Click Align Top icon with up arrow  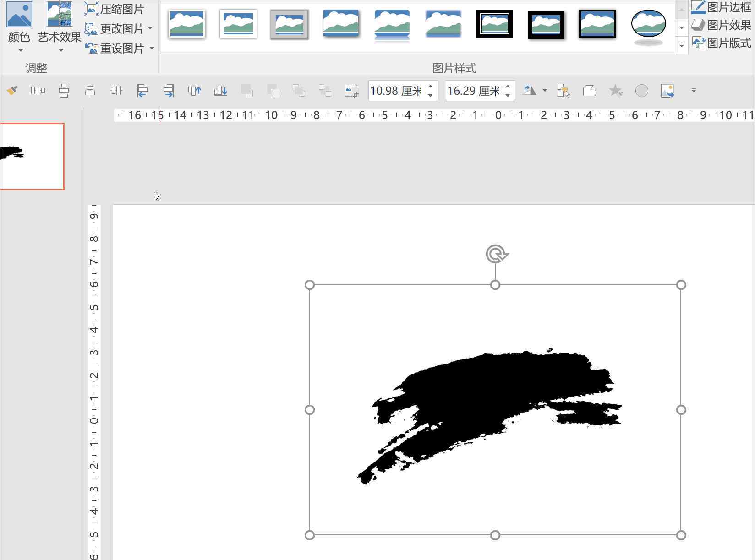click(x=195, y=91)
